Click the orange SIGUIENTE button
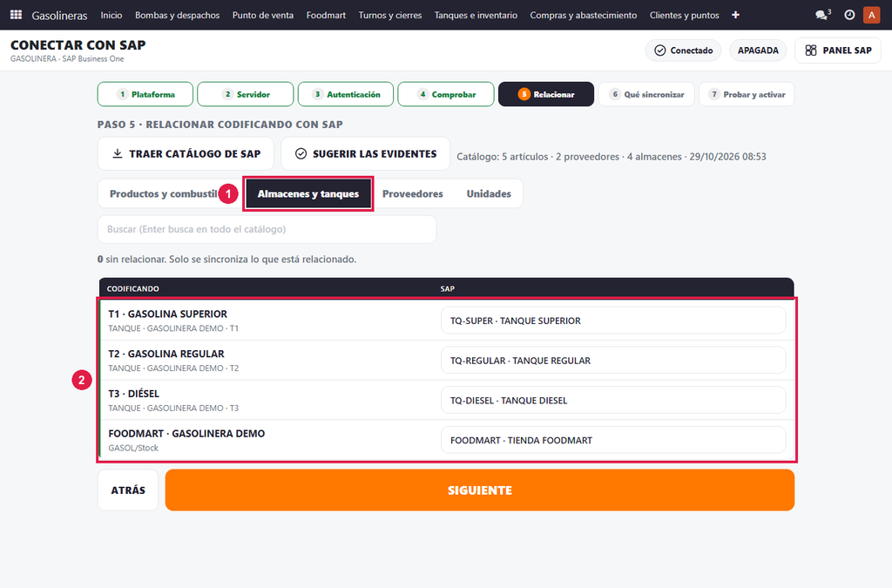 click(480, 490)
